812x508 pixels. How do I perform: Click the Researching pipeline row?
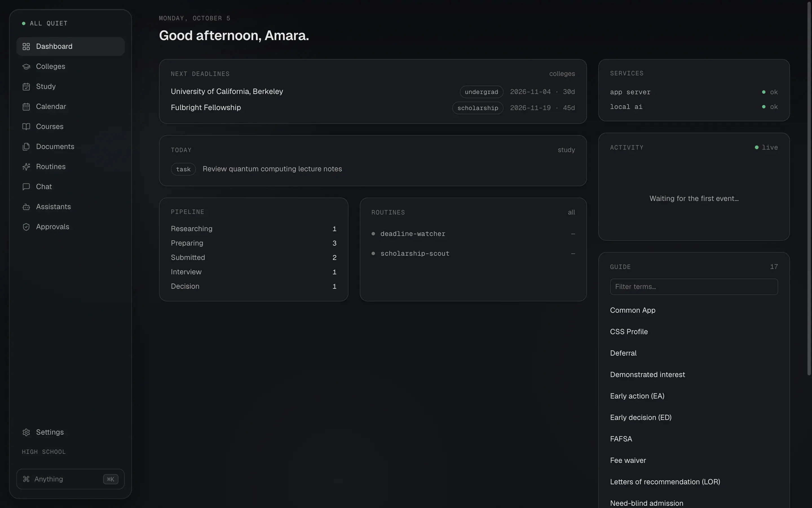click(253, 229)
